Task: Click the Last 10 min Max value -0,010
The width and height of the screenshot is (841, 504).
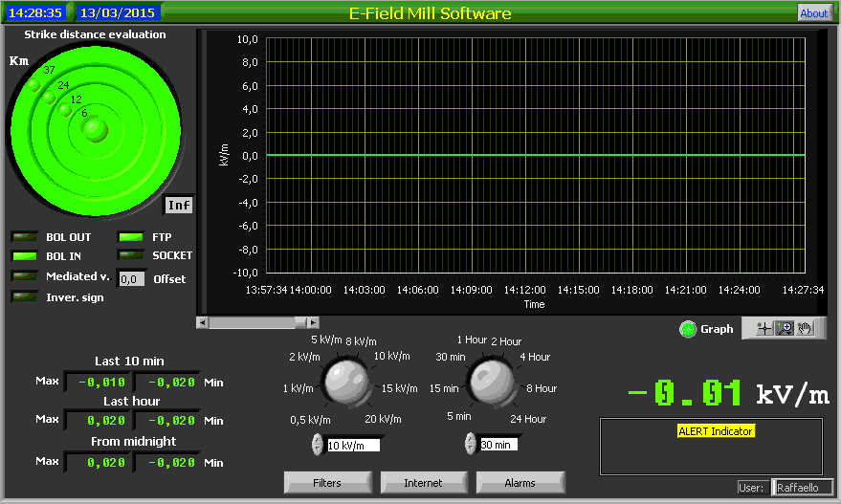Action: [x=99, y=382]
